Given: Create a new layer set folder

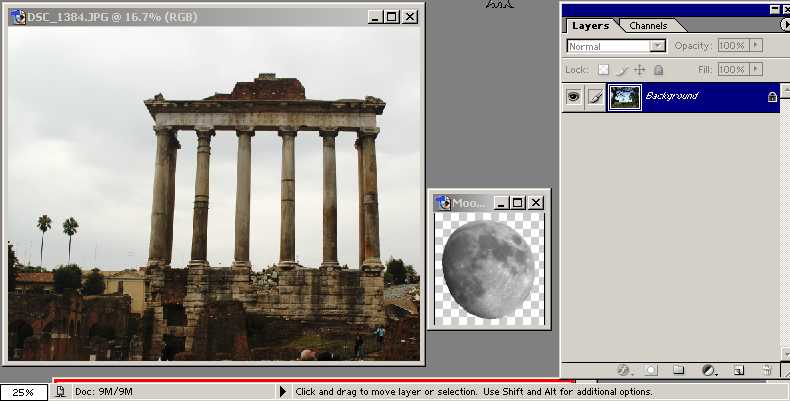Looking at the screenshot, I should 678,370.
